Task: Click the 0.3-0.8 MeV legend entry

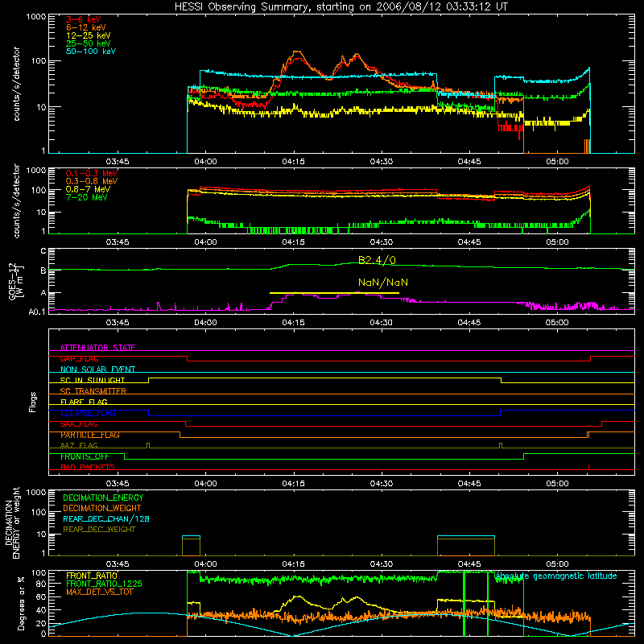Action: click(x=92, y=181)
